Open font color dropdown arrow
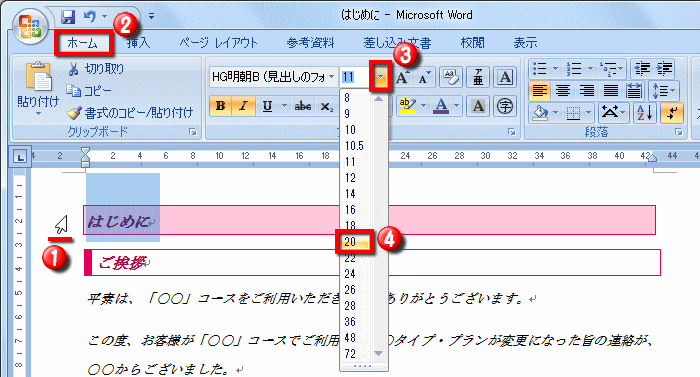The height and width of the screenshot is (377, 700). tap(457, 106)
